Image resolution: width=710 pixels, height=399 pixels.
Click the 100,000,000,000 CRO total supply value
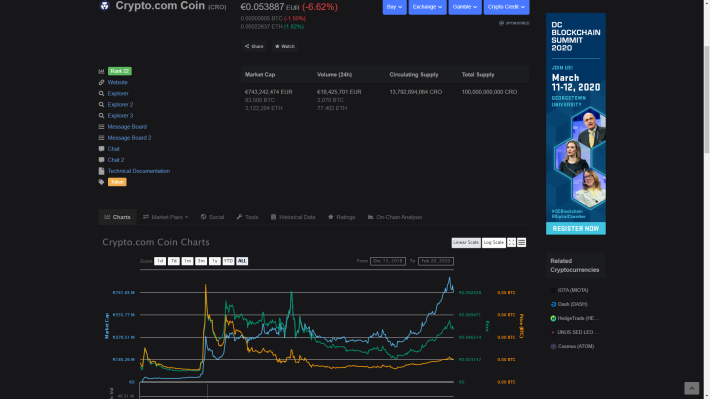(489, 92)
